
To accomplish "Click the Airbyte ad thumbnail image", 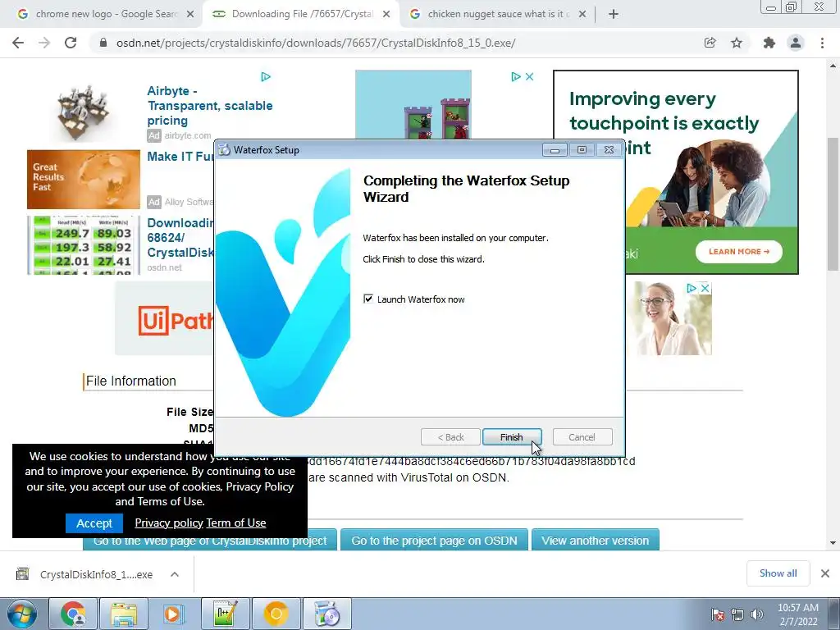I will 83,112.
